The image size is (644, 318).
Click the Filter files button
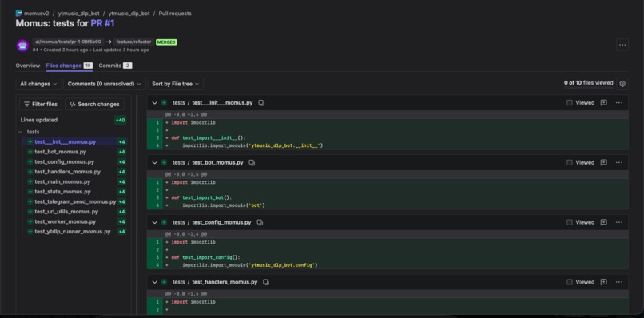[x=41, y=105]
